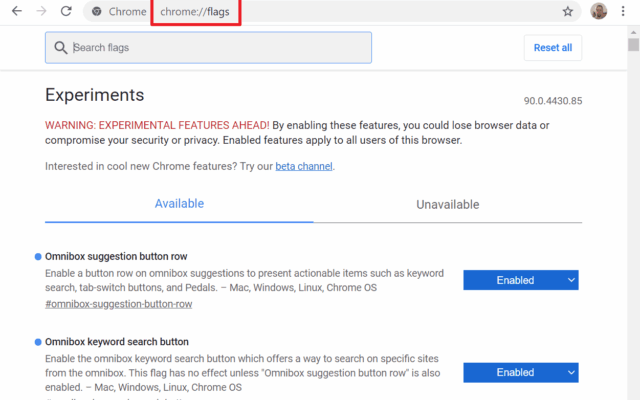The height and width of the screenshot is (400, 640).
Task: Click the version number 90.0.4430.85
Action: [x=553, y=101]
